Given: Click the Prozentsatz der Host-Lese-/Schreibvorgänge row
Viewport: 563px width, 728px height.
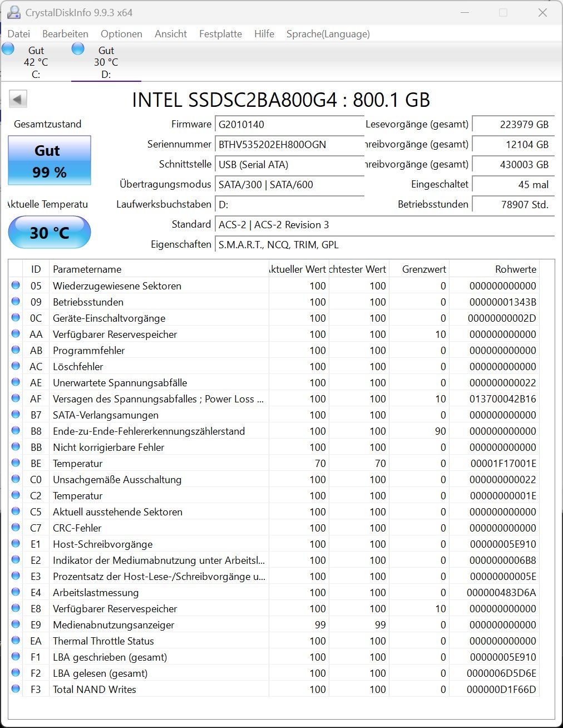Looking at the screenshot, I should coord(274,576).
